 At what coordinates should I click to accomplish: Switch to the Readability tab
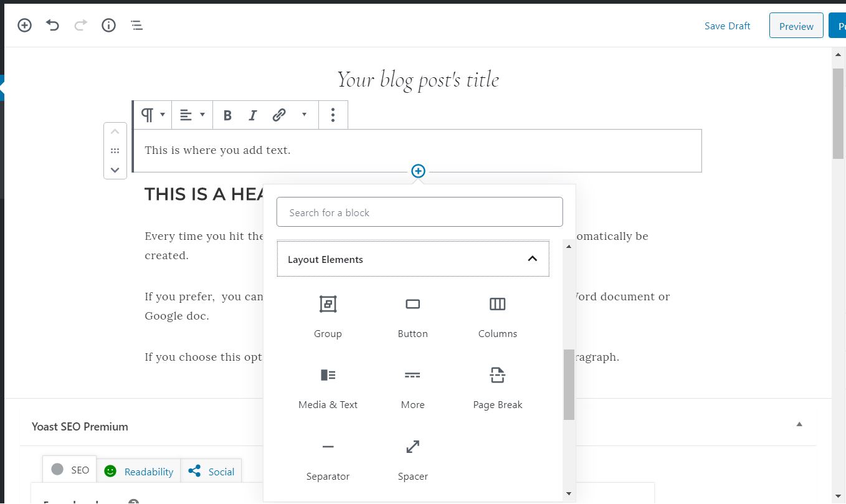tap(138, 472)
